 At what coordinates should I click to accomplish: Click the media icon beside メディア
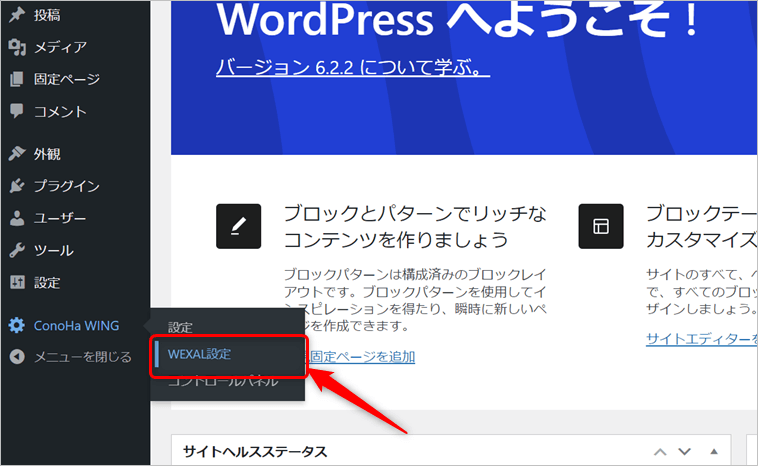(16, 47)
